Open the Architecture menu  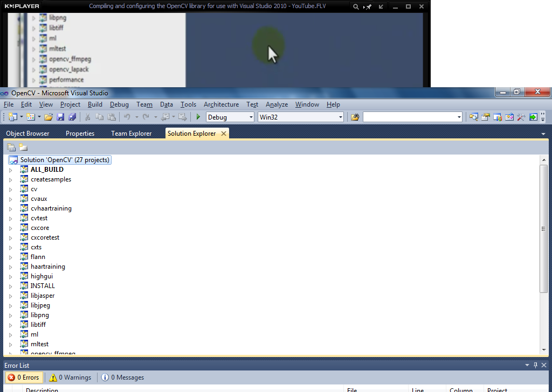(x=221, y=104)
